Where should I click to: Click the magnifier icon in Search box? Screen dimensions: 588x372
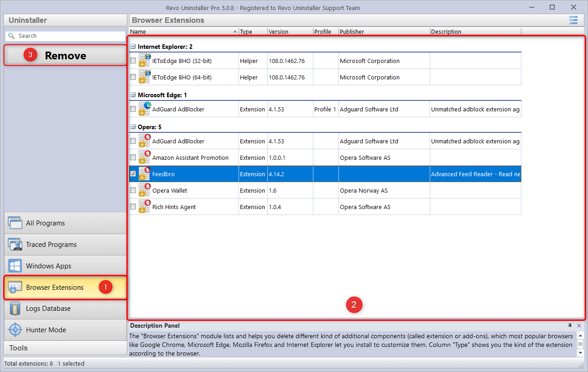click(x=11, y=36)
